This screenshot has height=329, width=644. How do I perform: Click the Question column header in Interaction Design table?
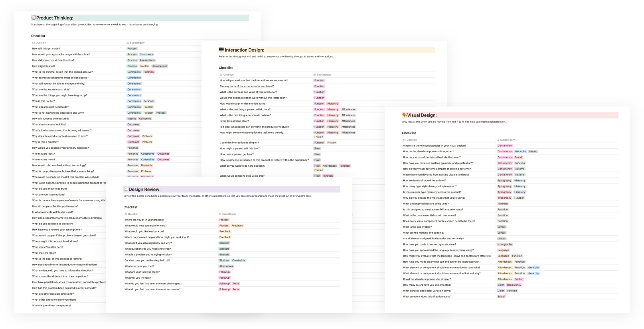[227, 75]
